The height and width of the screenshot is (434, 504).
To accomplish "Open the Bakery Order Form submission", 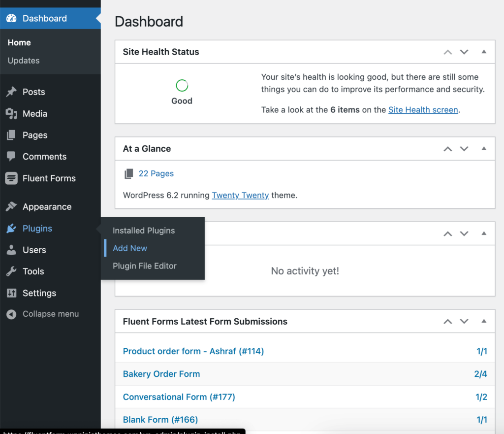I will pos(161,374).
